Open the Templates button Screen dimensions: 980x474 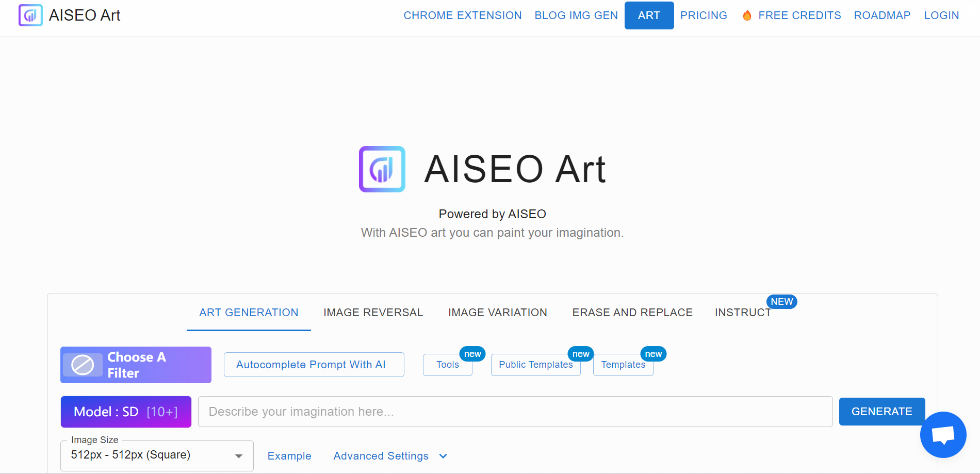click(623, 365)
